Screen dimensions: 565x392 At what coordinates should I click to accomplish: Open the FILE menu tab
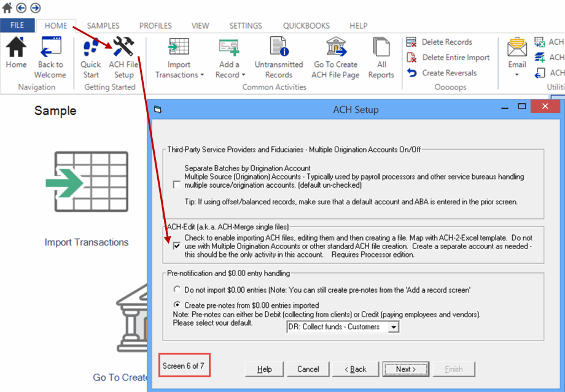(17, 26)
